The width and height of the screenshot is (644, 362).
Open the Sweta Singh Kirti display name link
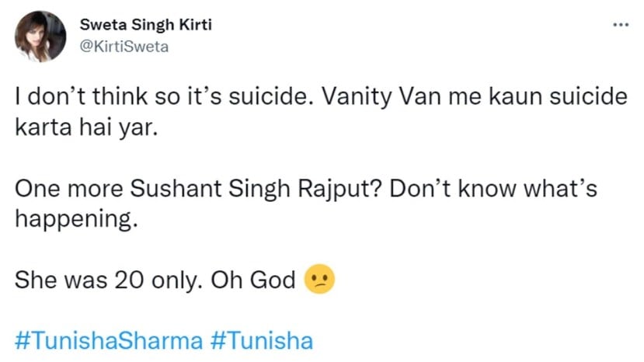(x=145, y=25)
